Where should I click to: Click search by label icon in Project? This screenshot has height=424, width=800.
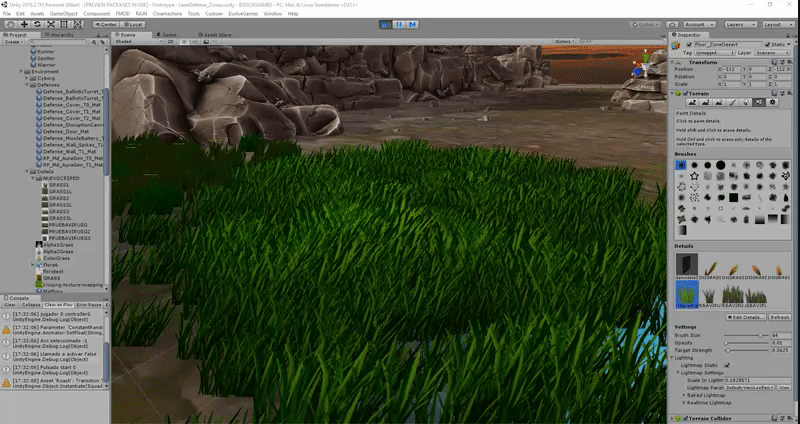(102, 42)
